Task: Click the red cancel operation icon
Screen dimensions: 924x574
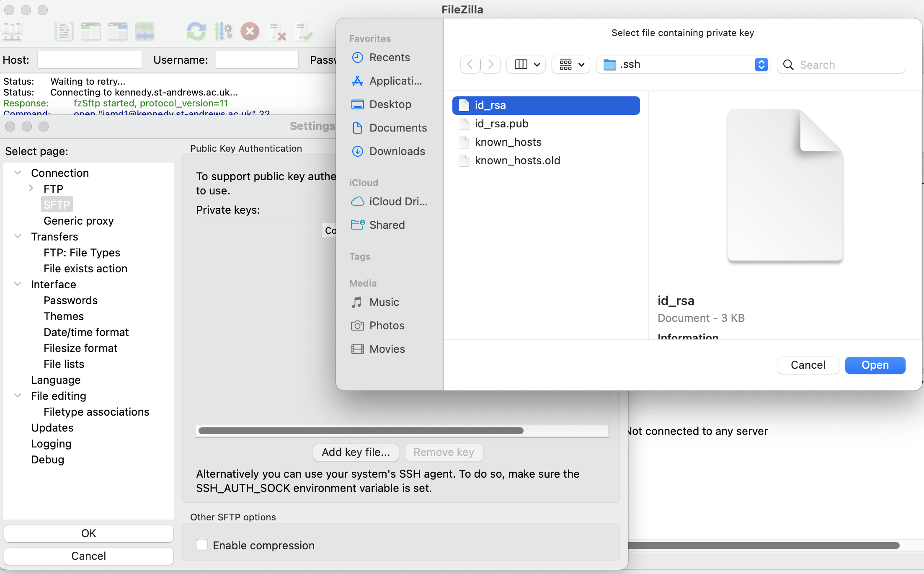Action: click(250, 32)
